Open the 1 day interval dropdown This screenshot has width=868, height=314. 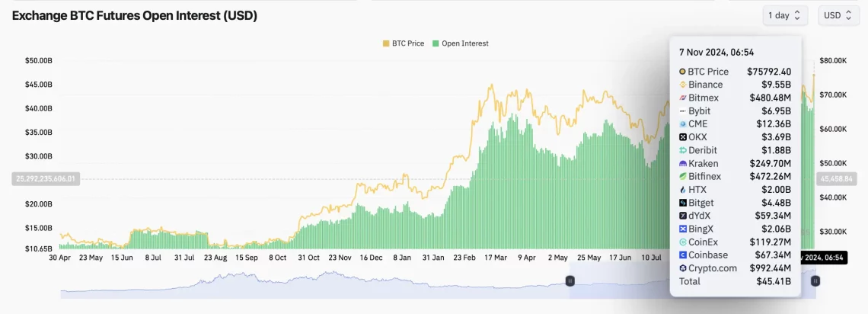click(785, 15)
